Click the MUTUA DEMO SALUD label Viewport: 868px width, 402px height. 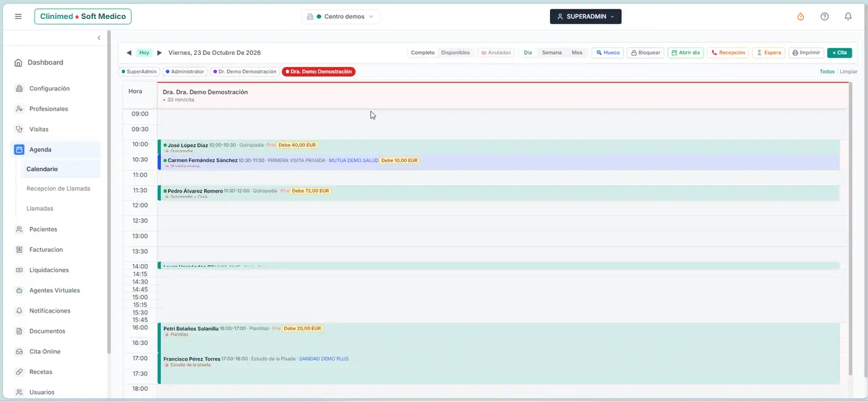click(x=353, y=161)
